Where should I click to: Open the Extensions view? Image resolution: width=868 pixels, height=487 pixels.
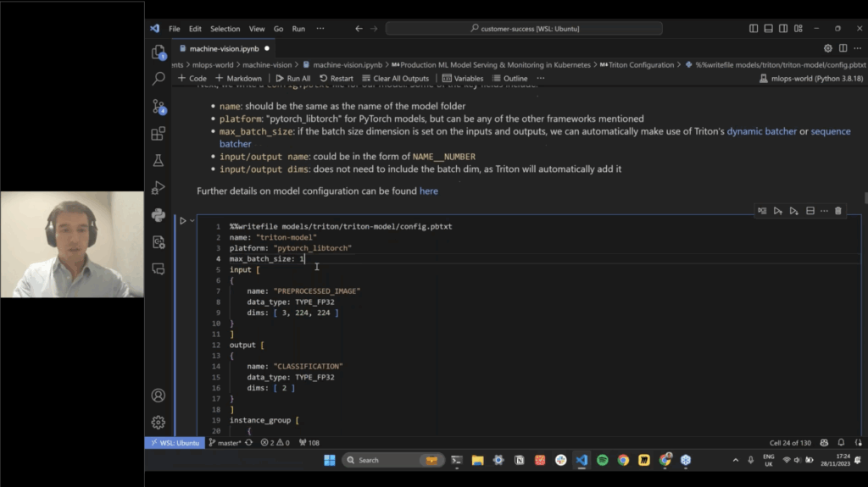click(x=159, y=134)
